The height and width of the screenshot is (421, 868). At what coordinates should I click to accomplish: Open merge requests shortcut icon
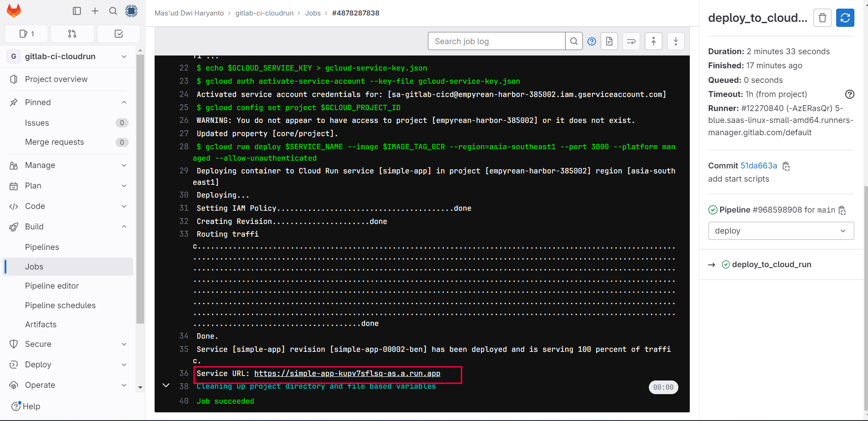[x=72, y=34]
